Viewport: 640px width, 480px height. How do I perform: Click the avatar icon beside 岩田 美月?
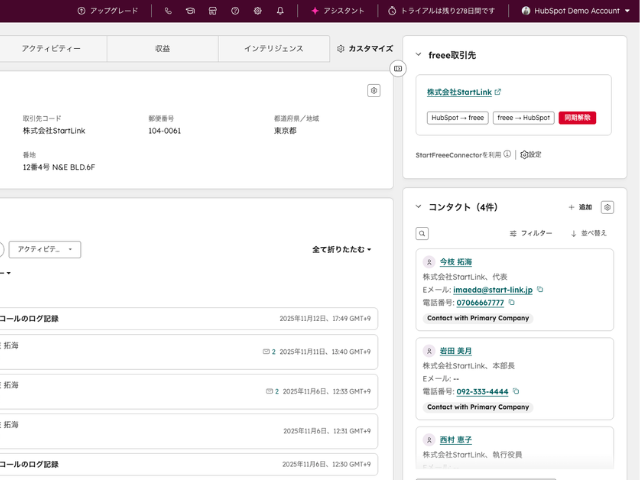click(429, 351)
